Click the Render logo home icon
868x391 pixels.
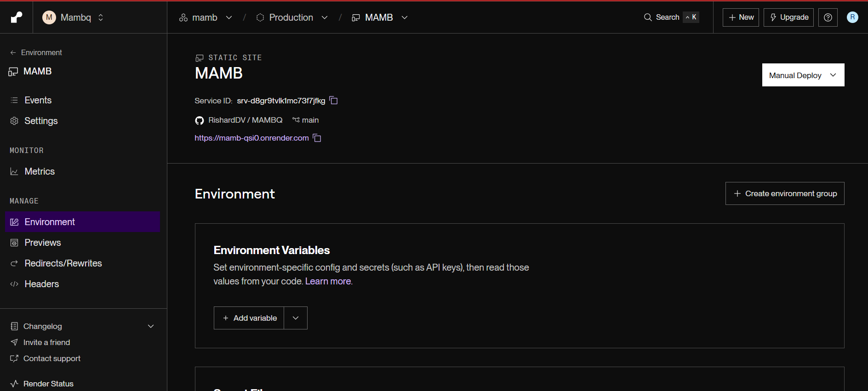click(17, 17)
